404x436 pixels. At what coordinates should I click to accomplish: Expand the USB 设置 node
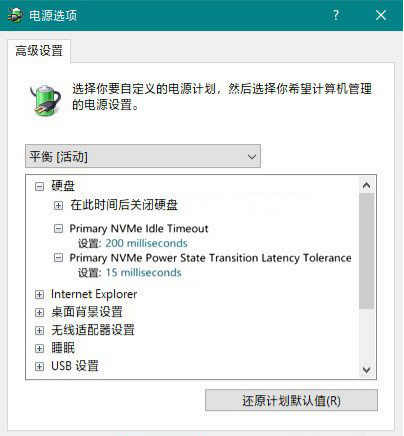[x=39, y=366]
